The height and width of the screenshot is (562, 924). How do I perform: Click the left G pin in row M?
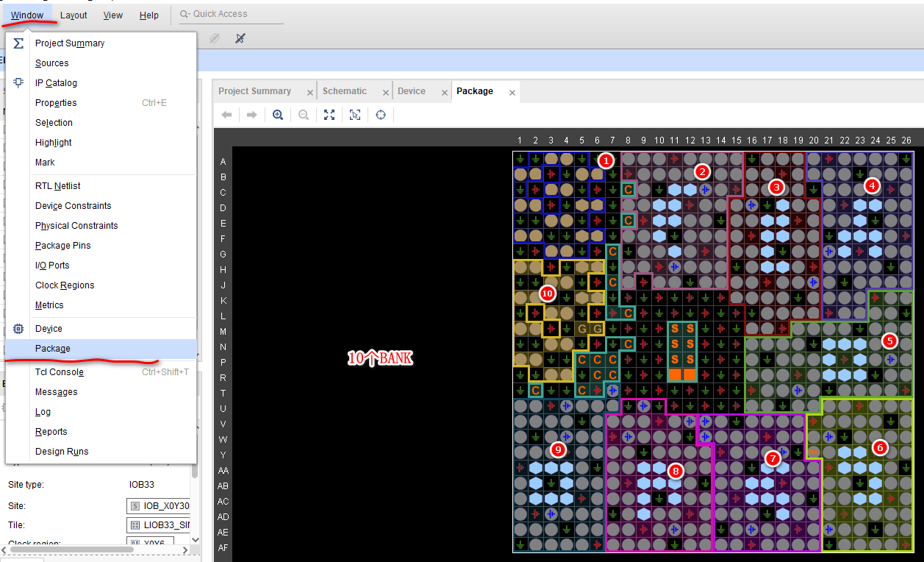pos(581,328)
